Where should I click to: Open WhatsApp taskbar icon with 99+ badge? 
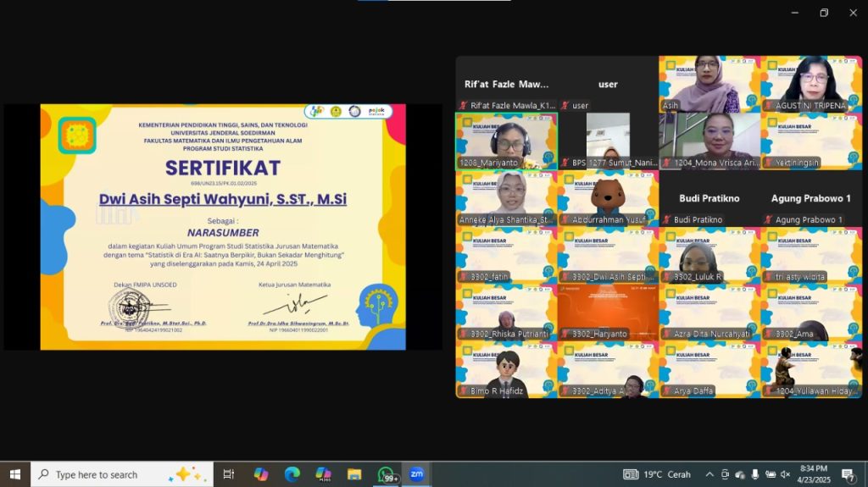coord(386,474)
